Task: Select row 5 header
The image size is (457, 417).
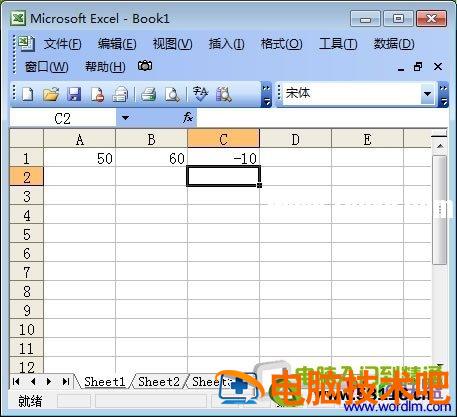Action: (x=27, y=234)
